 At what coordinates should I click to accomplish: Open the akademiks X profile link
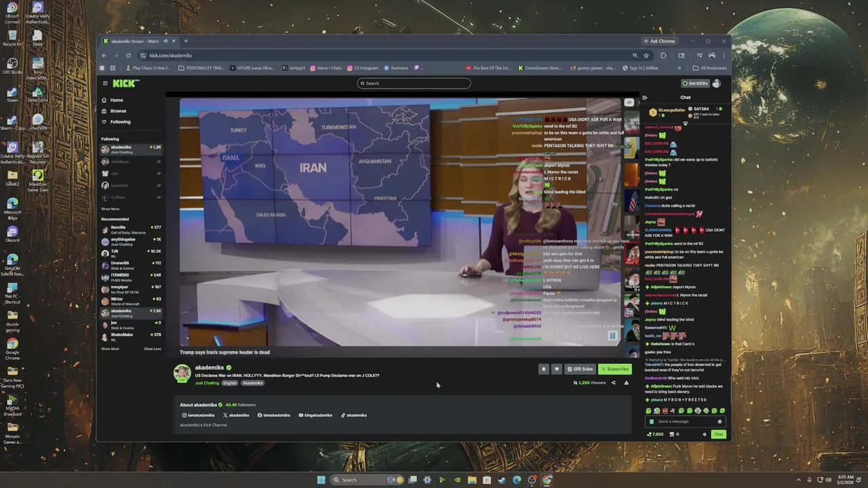pos(236,415)
